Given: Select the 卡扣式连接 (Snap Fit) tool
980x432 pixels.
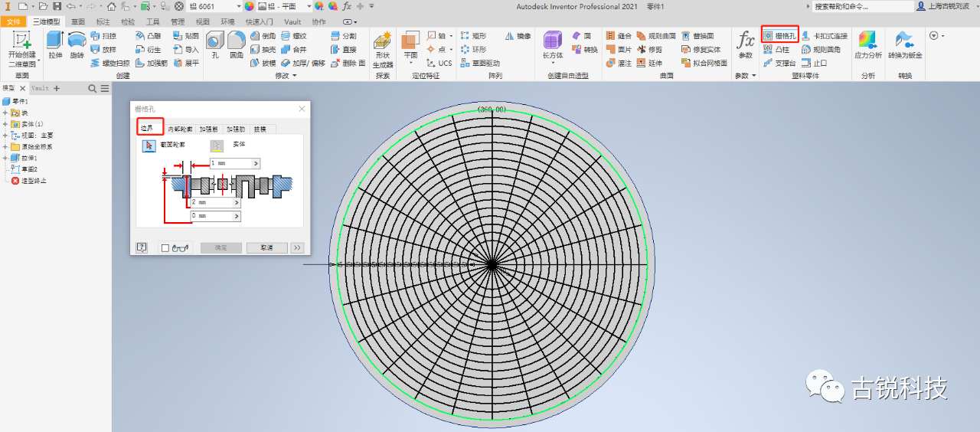Looking at the screenshot, I should 825,36.
